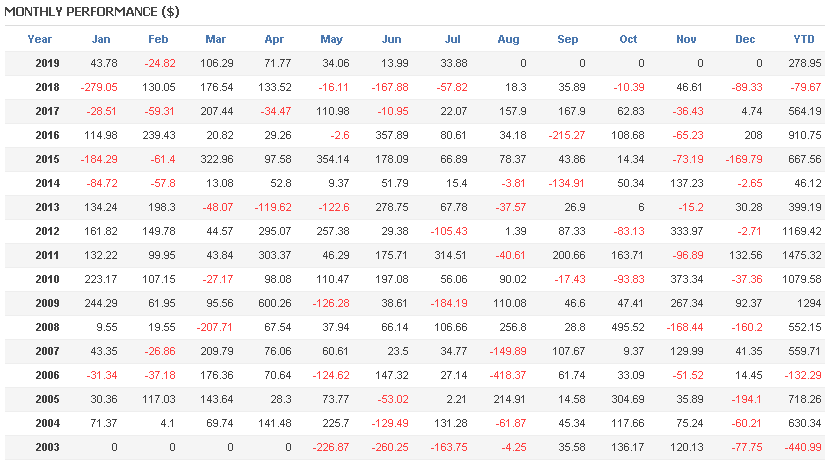The image size is (827, 460).
Task: Click the January 2018 value -279.05
Action: tap(99, 88)
